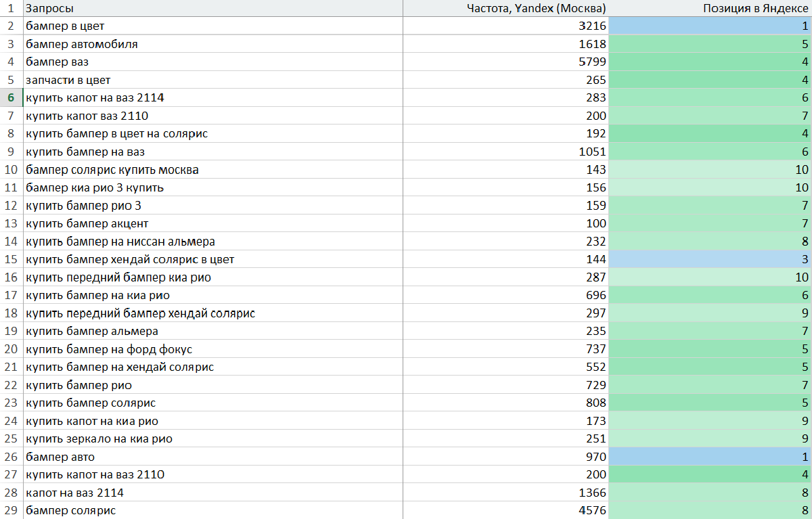
Task: Select frequency value 1366
Action: [x=505, y=493]
